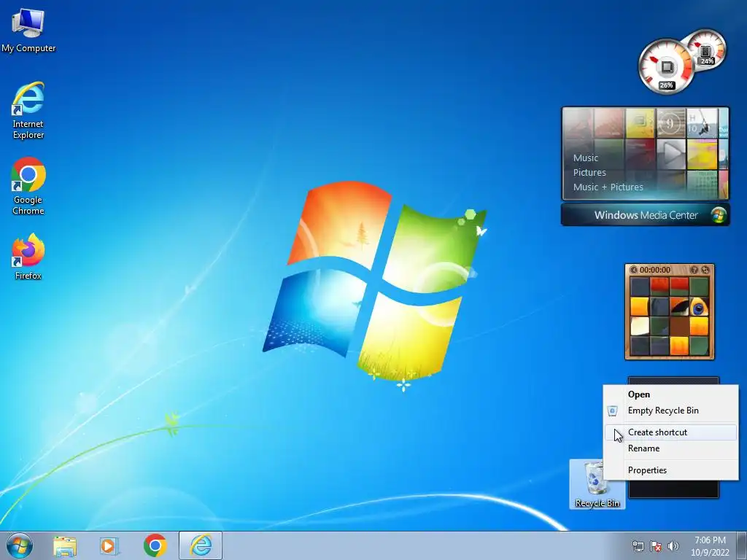
Task: Click Pictures in the Media Center gadget
Action: click(x=589, y=173)
